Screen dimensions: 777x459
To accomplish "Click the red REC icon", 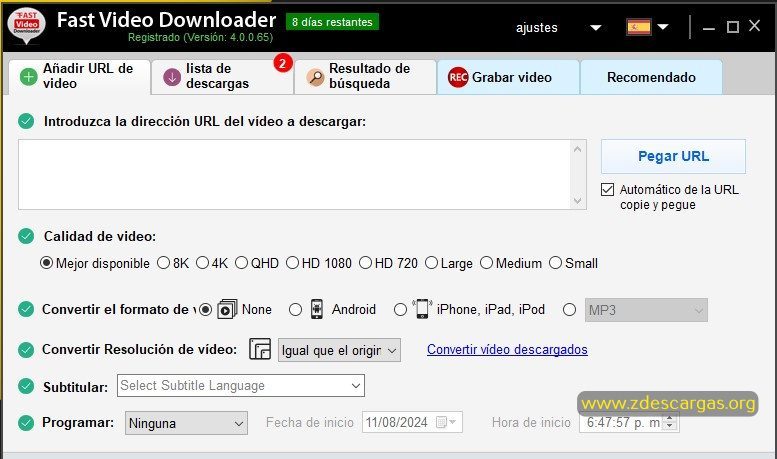I will click(x=458, y=77).
